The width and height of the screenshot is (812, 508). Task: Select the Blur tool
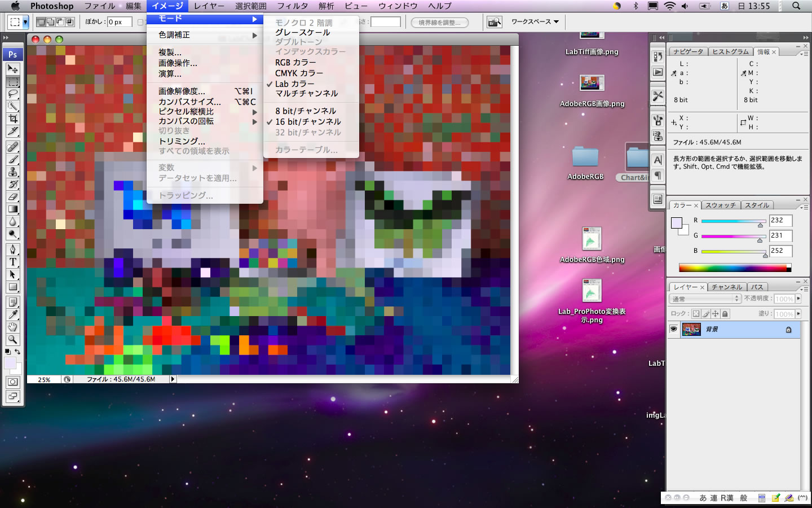(12, 221)
